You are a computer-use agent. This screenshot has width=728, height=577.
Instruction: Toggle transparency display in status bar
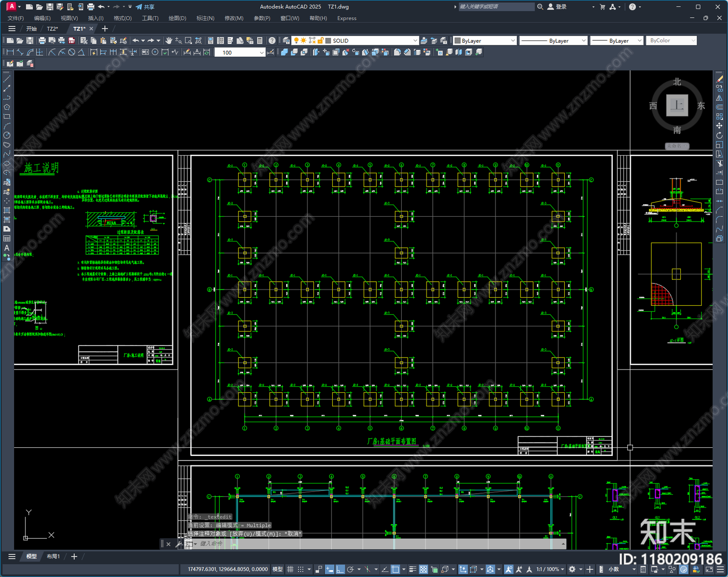coord(423,569)
